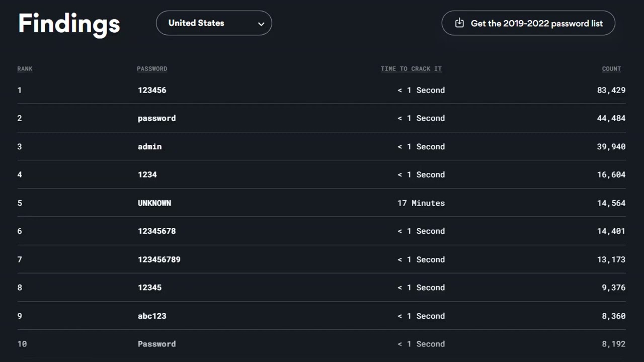
Task: Click the PASSWORD column header
Action: tap(152, 69)
